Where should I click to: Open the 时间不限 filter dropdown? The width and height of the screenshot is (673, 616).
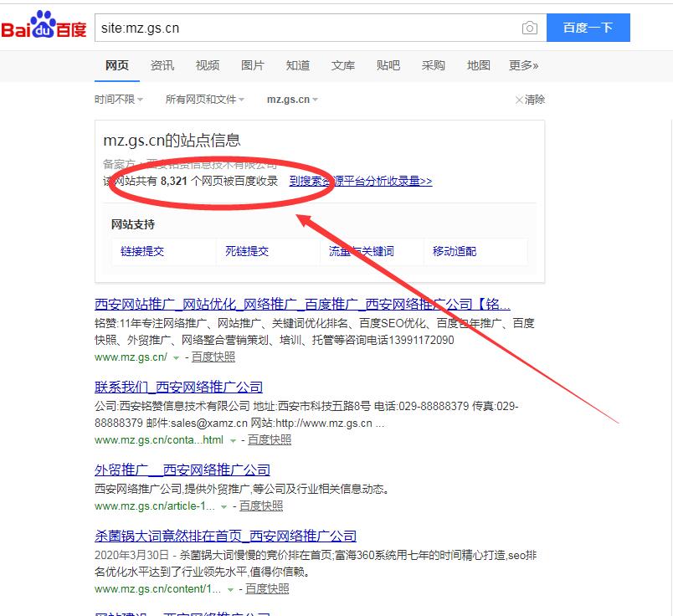coord(119,100)
